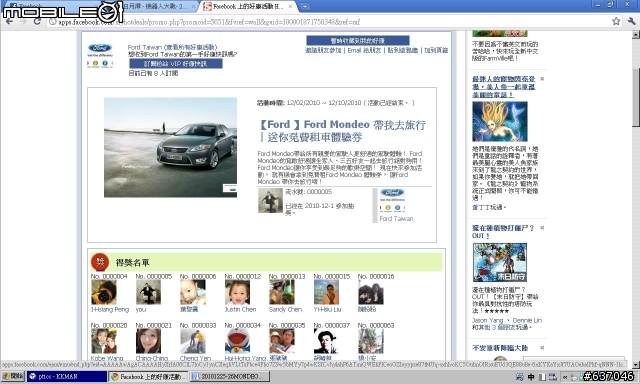Bookmark this page with the star icon
The height and width of the screenshot is (384, 640).
click(616, 21)
